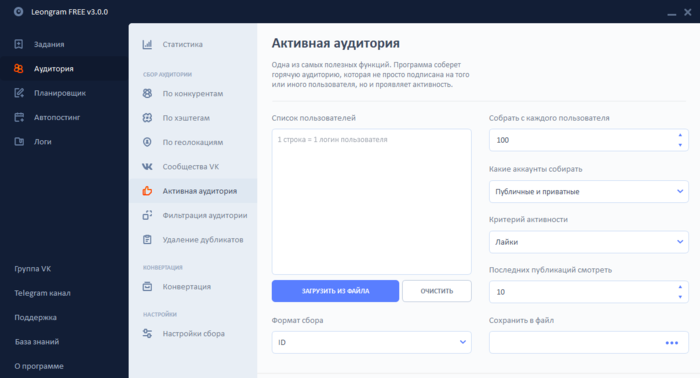Select По конкурентам collection mode
The height and width of the screenshot is (378, 700).
tap(193, 93)
